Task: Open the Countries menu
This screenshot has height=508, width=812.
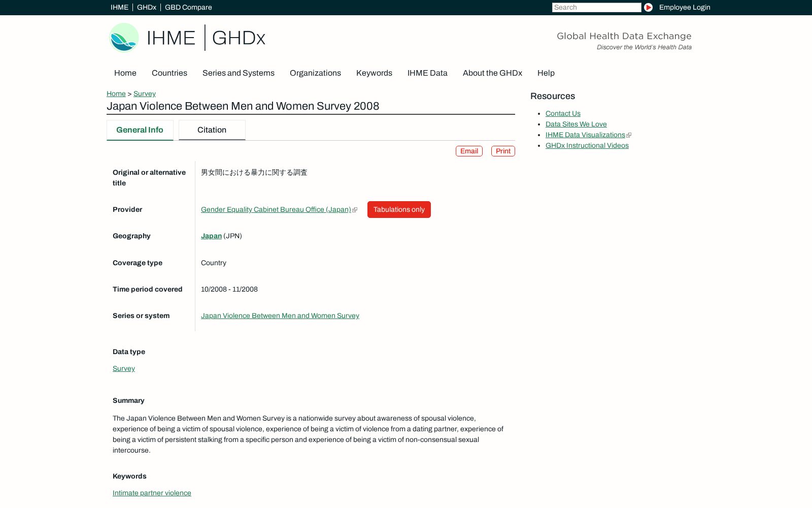Action: coord(170,73)
